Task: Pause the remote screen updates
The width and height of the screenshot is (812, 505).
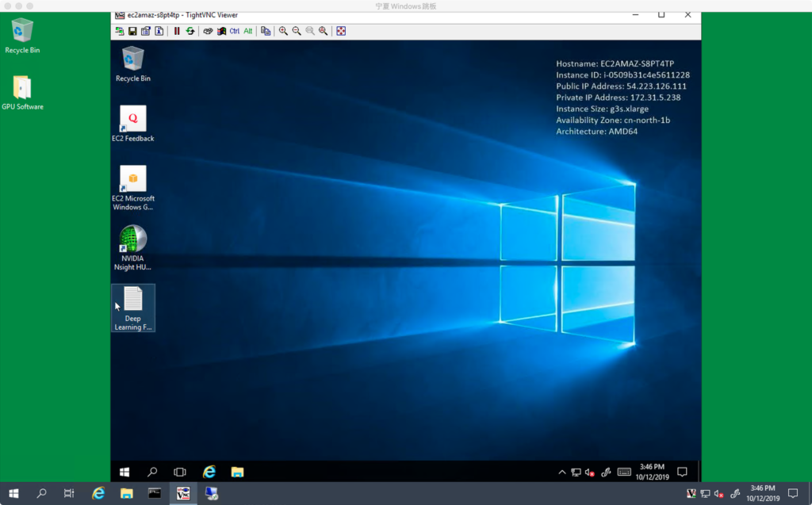Action: [x=178, y=31]
